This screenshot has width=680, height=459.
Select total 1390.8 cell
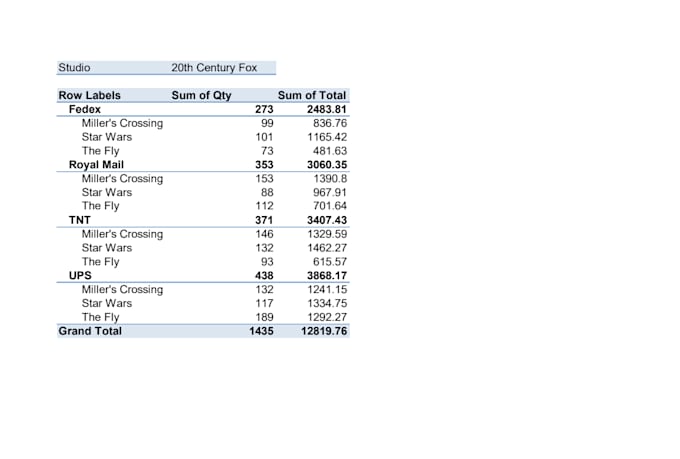pyautogui.click(x=330, y=179)
